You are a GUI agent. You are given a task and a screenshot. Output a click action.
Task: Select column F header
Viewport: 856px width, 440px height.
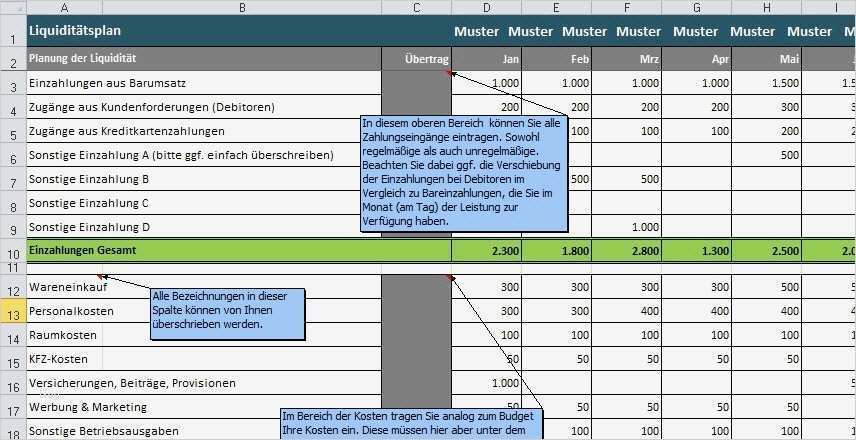tap(626, 7)
